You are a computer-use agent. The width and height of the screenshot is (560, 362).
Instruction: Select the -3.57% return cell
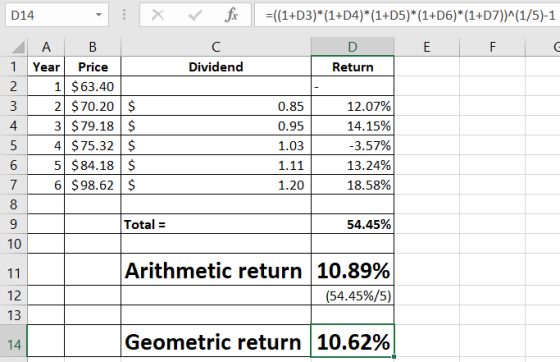coord(352,145)
